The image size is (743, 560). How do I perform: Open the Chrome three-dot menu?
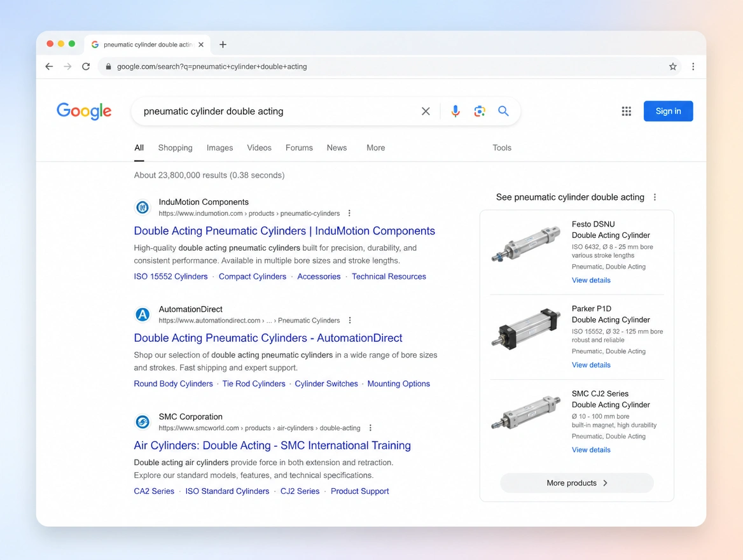click(693, 66)
